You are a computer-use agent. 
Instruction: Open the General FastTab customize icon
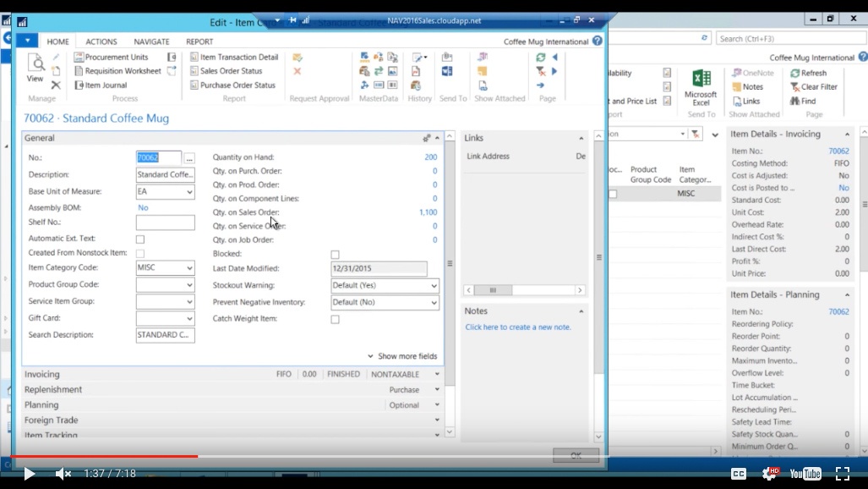[x=426, y=138]
